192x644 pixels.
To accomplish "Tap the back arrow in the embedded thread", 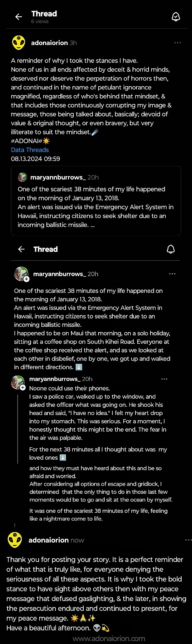I will 21,249.
